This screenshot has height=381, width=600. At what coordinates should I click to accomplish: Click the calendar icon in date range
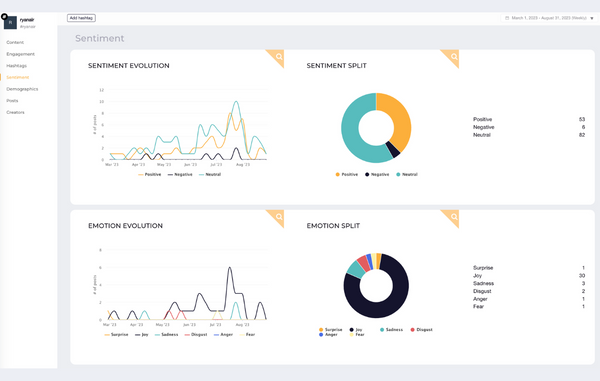point(507,18)
